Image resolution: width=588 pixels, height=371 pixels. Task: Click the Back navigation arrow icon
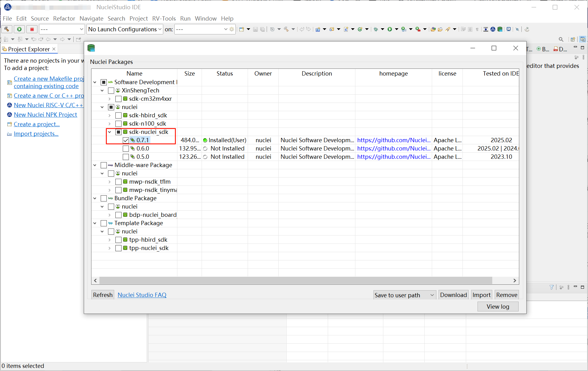tap(48, 39)
